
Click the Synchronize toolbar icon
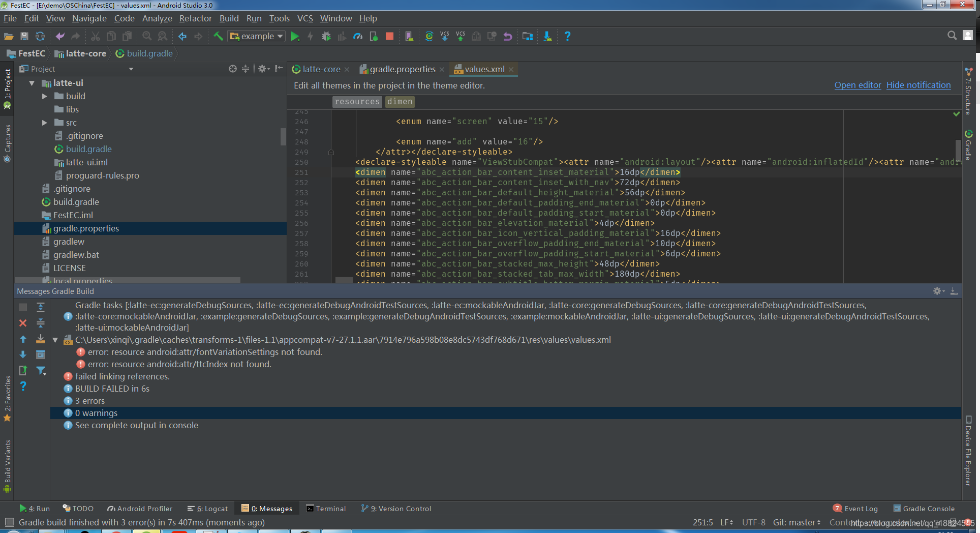(x=40, y=36)
